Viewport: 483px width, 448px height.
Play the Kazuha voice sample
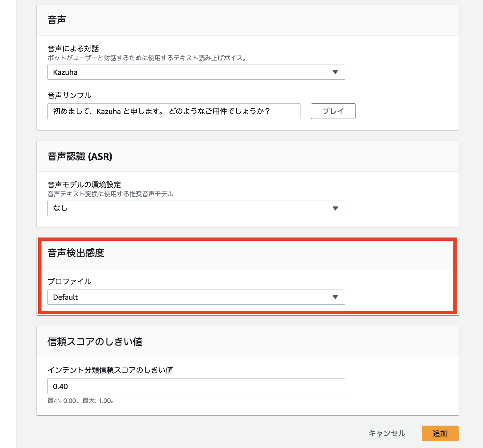coord(333,111)
